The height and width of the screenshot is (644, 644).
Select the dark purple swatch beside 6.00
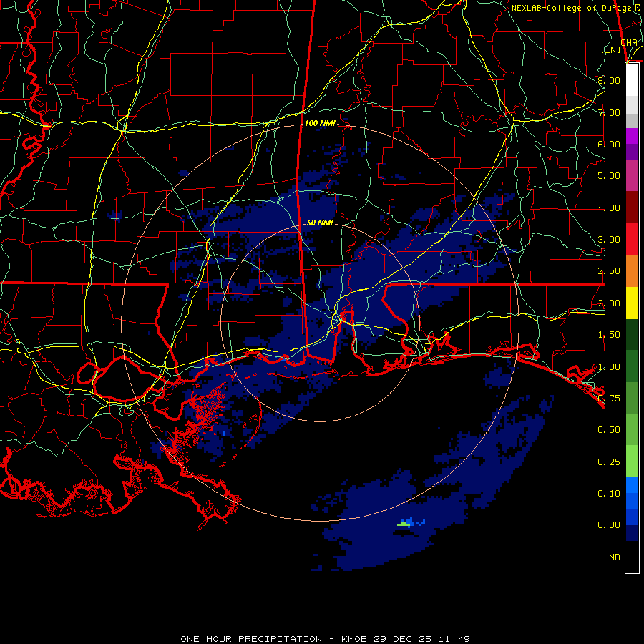(632, 152)
